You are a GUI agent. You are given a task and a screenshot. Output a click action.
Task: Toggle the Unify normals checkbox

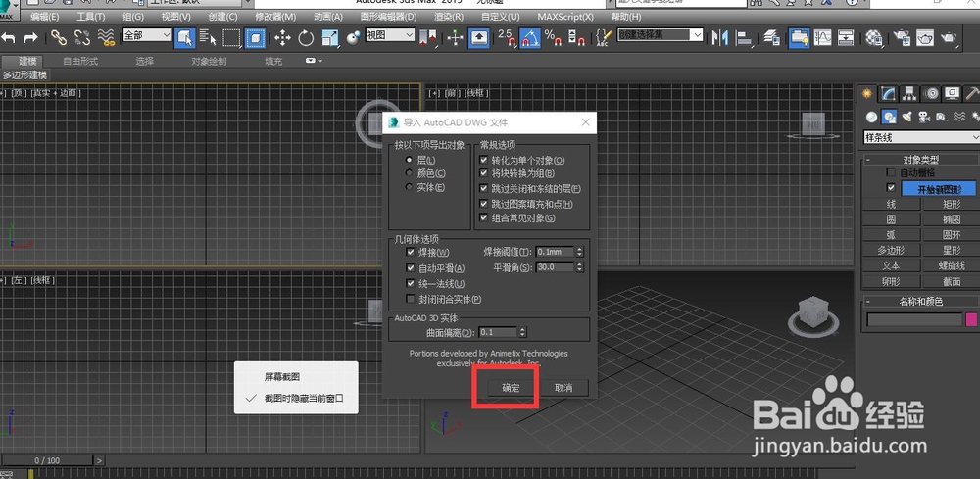(411, 283)
